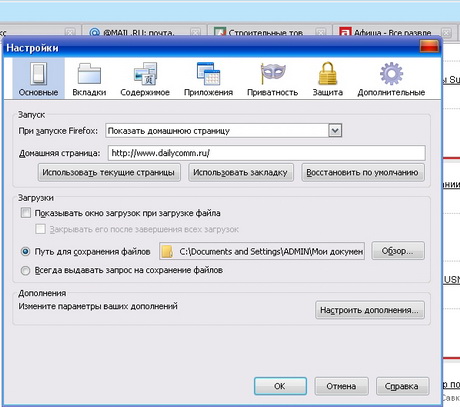The height and width of the screenshot is (407, 460).
Task: Open the Содержимое settings icon
Action: (x=145, y=74)
